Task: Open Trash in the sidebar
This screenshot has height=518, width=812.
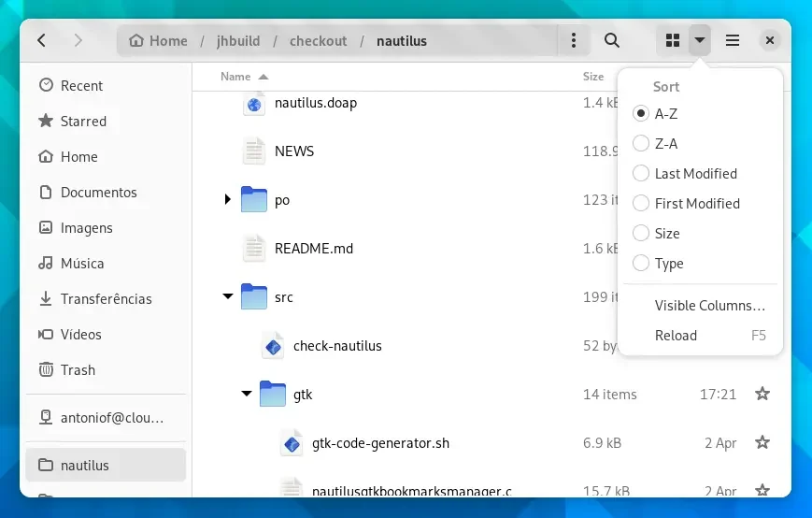Action: coord(106,370)
